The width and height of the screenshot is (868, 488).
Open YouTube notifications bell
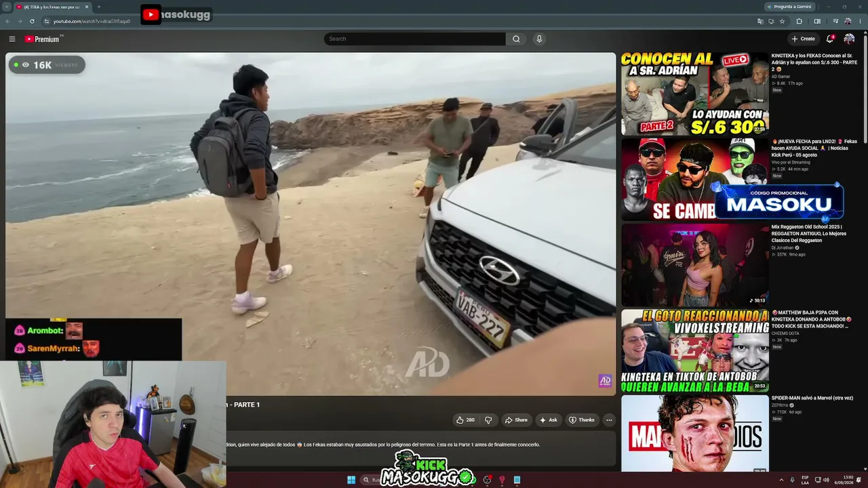click(x=830, y=39)
